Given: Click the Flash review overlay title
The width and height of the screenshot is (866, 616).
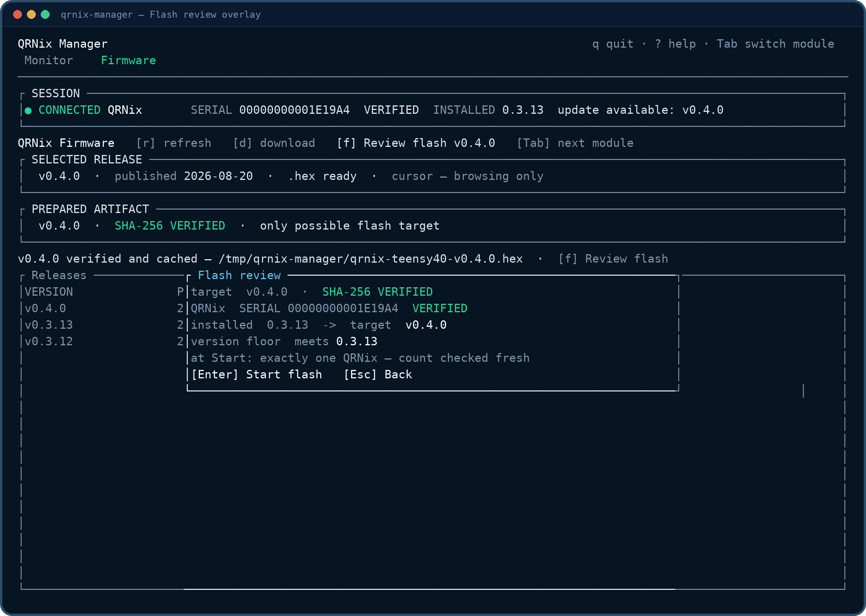Looking at the screenshot, I should tap(239, 275).
